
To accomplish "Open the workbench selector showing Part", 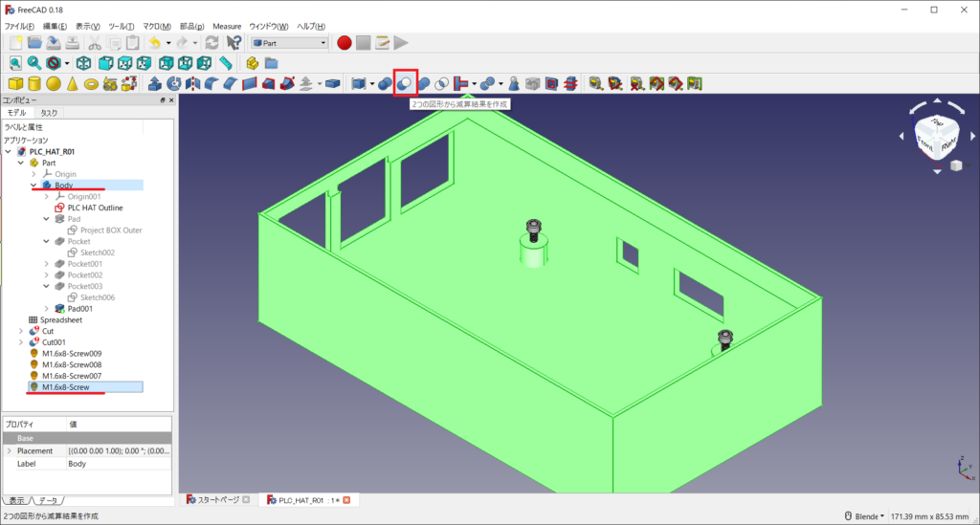I will pos(289,43).
